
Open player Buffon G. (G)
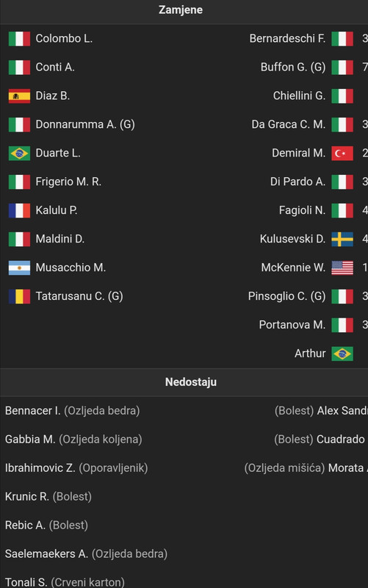click(293, 67)
